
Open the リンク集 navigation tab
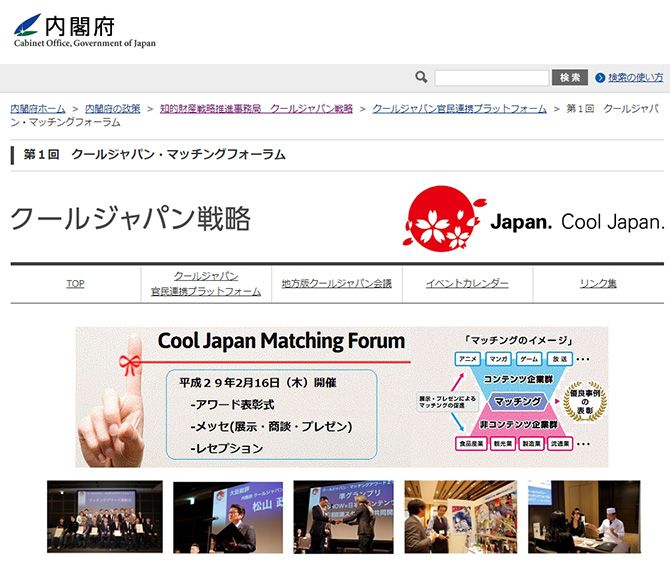tap(598, 284)
